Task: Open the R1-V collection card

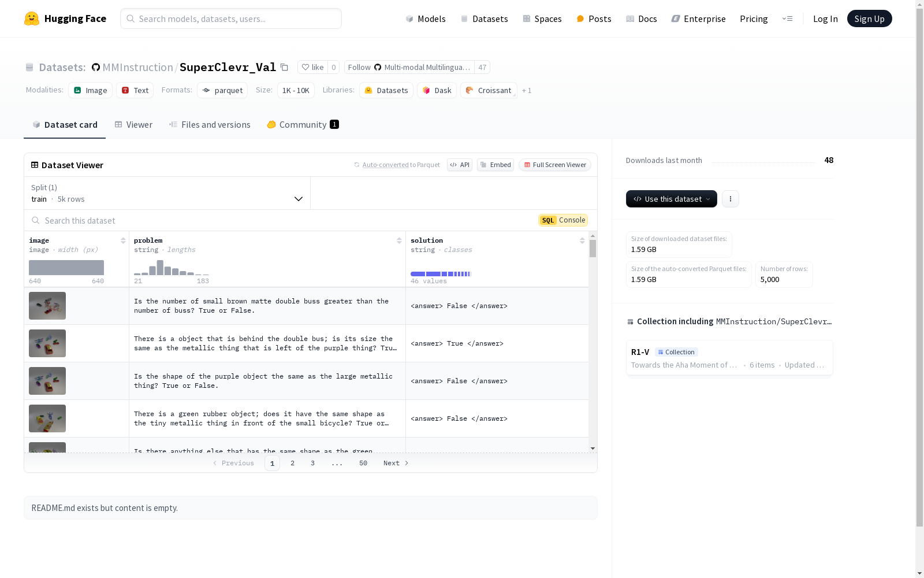Action: (x=729, y=358)
